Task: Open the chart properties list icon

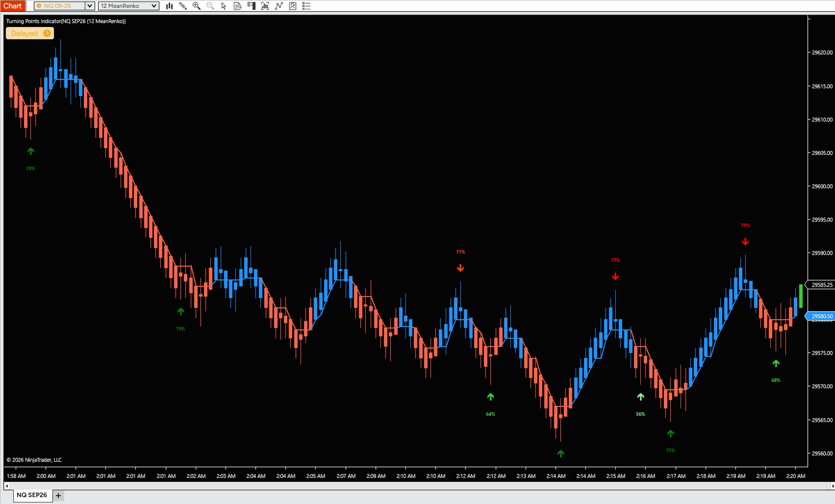Action: (x=306, y=6)
